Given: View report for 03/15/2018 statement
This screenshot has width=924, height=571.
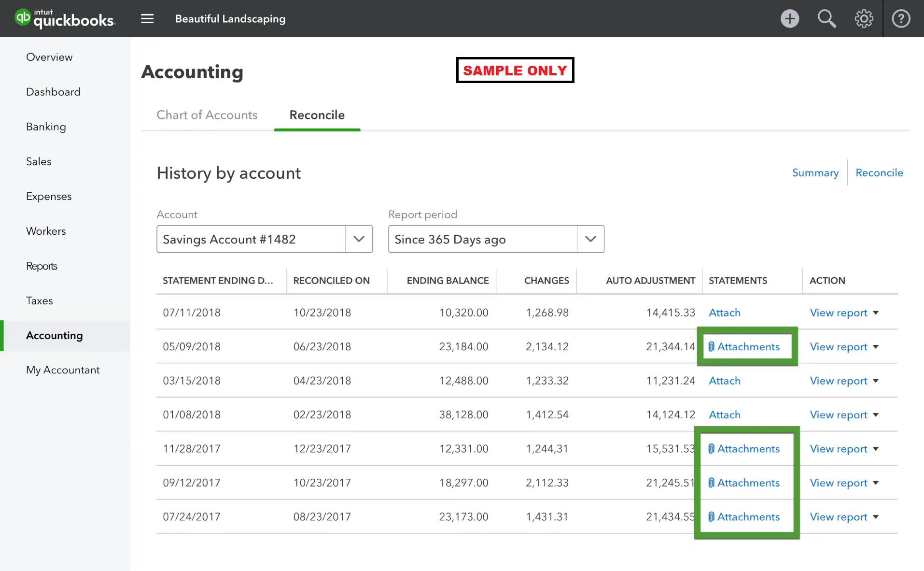Looking at the screenshot, I should pyautogui.click(x=839, y=381).
